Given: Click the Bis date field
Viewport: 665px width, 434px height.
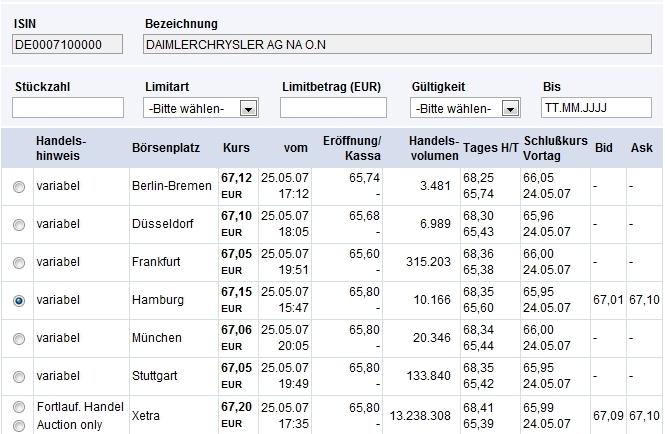Looking at the screenshot, I should [596, 108].
